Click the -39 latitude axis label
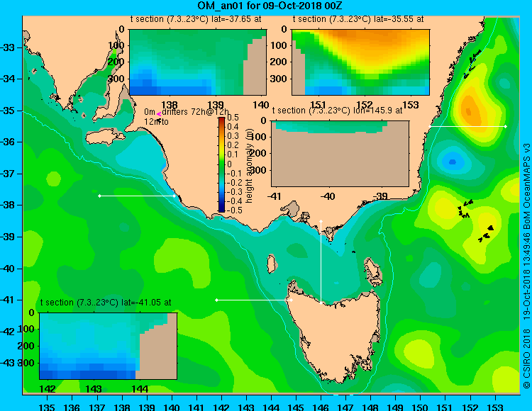 click(8, 237)
